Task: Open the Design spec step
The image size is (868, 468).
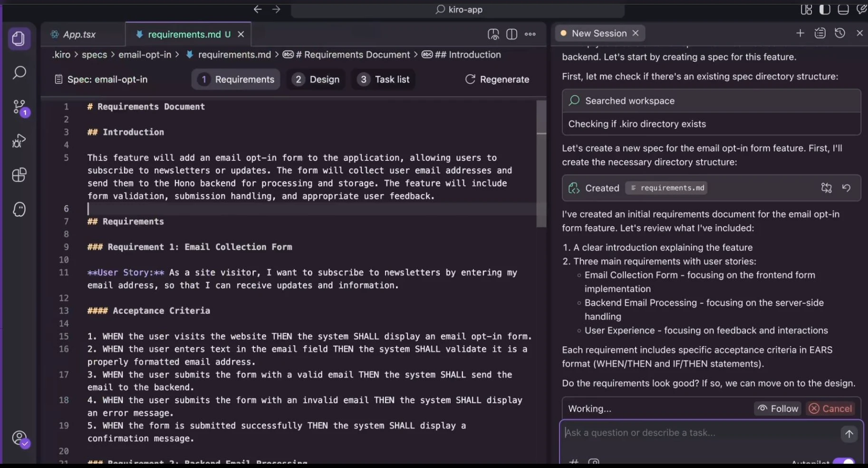Action: click(x=316, y=79)
